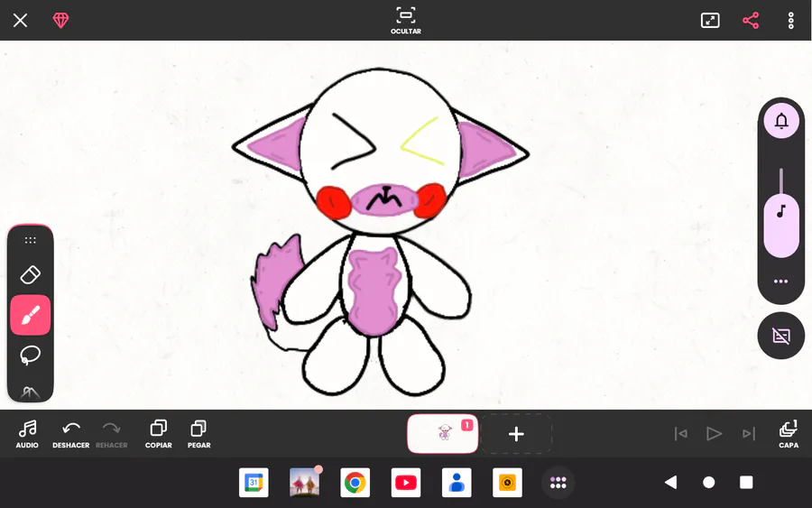Image resolution: width=812 pixels, height=508 pixels.
Task: Tap the Android home button
Action: tap(709, 483)
